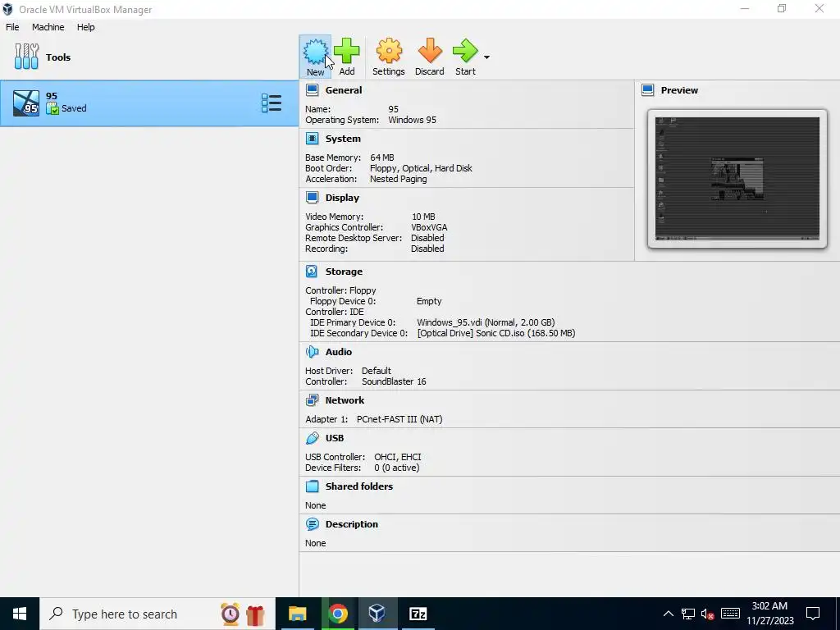Open the network tray icon
Screen dimensions: 840x630
point(688,614)
